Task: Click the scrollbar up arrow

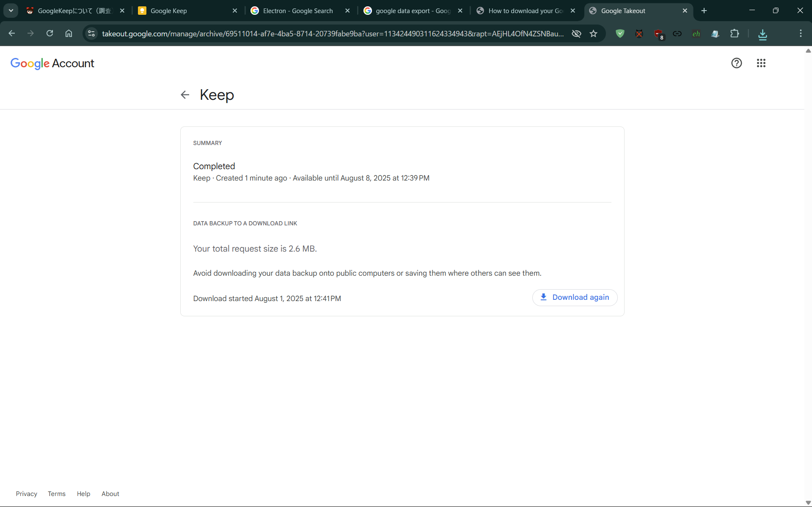Action: [808, 51]
